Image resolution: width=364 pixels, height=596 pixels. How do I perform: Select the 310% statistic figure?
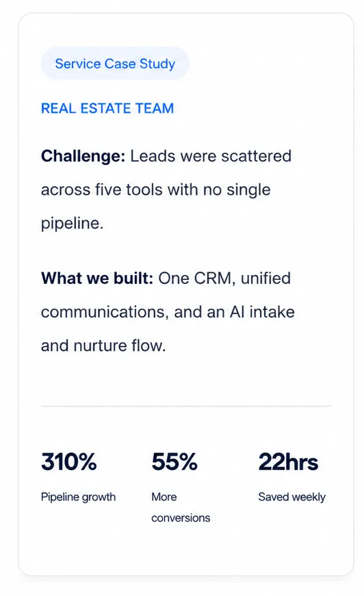tap(69, 462)
